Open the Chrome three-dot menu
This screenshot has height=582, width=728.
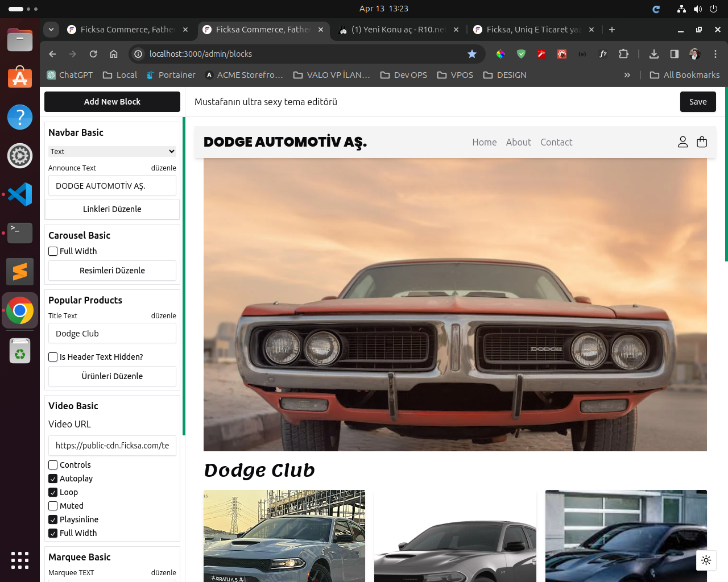coord(715,54)
